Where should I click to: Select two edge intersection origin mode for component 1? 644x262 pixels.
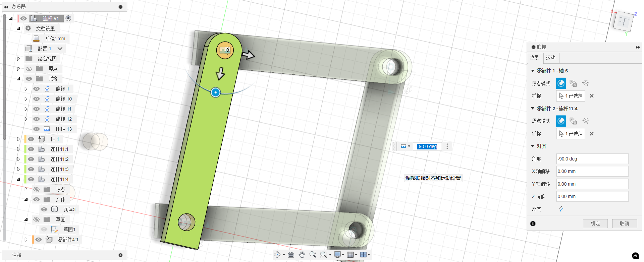tap(585, 83)
